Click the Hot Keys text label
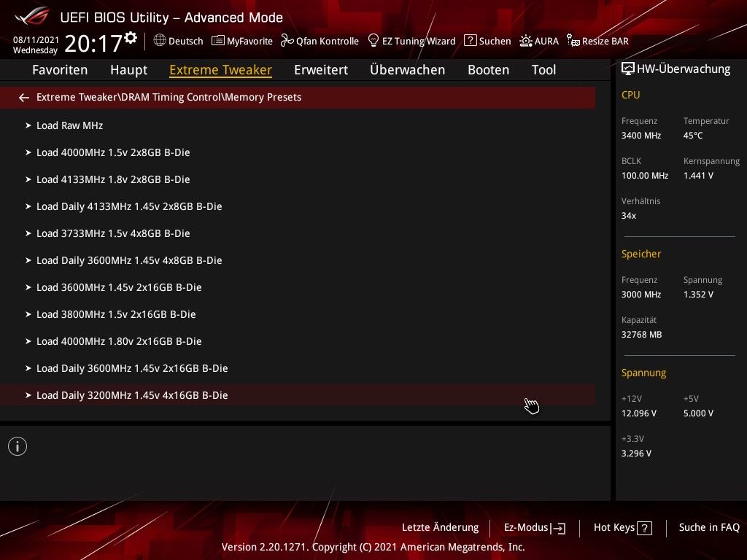Image resolution: width=747 pixels, height=560 pixels. 614,528
